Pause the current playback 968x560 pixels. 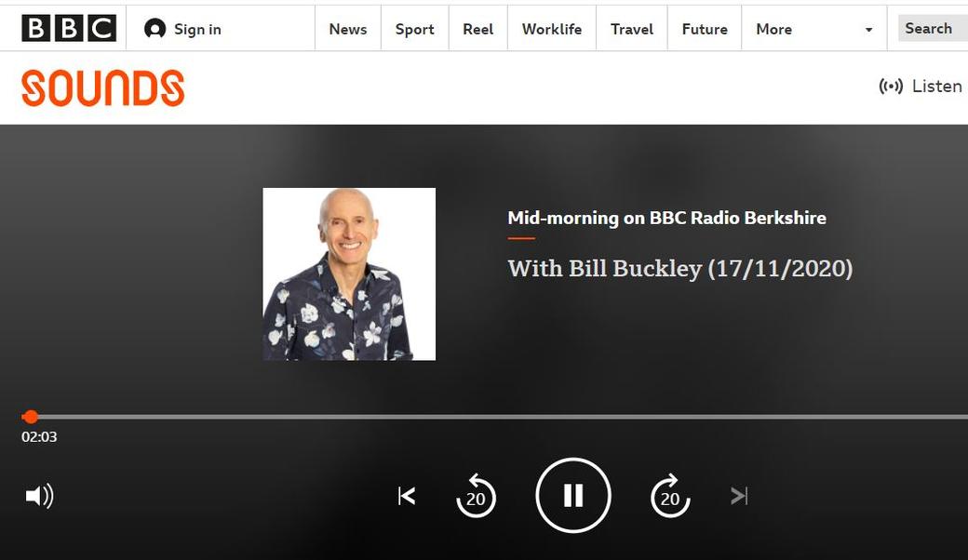[x=573, y=496]
